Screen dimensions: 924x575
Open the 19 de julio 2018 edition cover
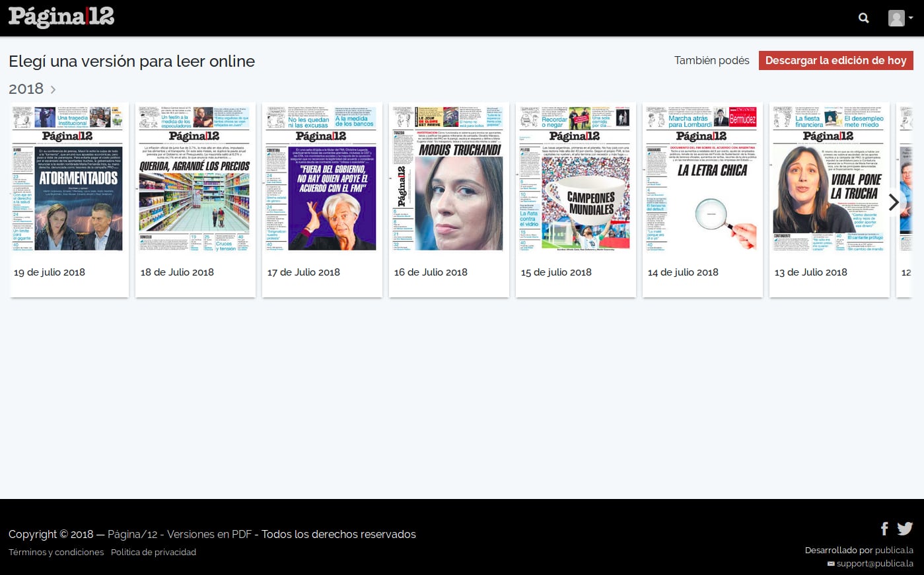pyautogui.click(x=69, y=178)
